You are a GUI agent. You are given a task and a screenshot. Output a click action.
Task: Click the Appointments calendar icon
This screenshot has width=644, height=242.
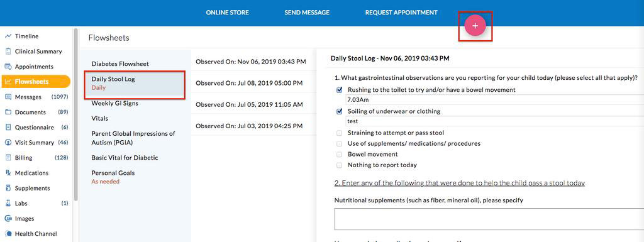click(x=8, y=67)
